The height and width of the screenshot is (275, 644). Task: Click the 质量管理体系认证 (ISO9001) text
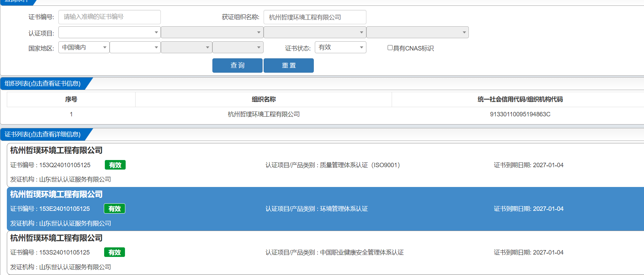pyautogui.click(x=360, y=165)
